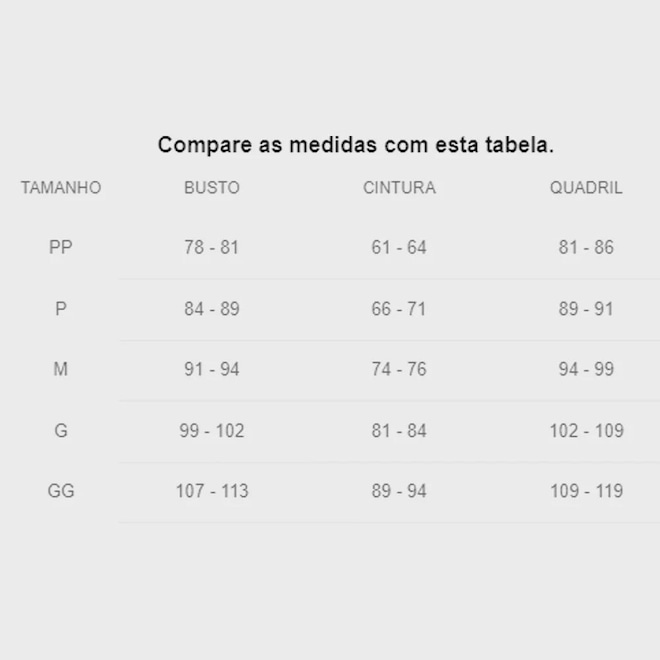Click bust value 78 - 81
Viewport: 660px width, 660px height.
point(211,247)
